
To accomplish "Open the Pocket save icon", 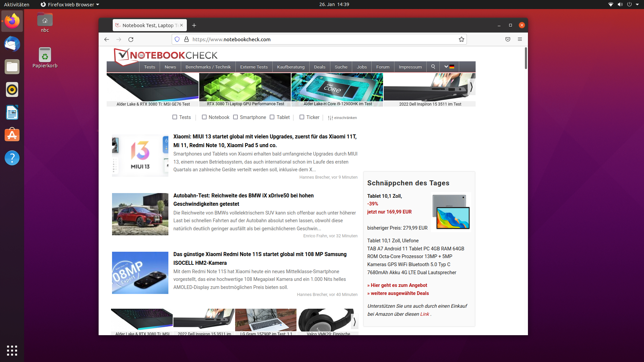I will [x=508, y=40].
